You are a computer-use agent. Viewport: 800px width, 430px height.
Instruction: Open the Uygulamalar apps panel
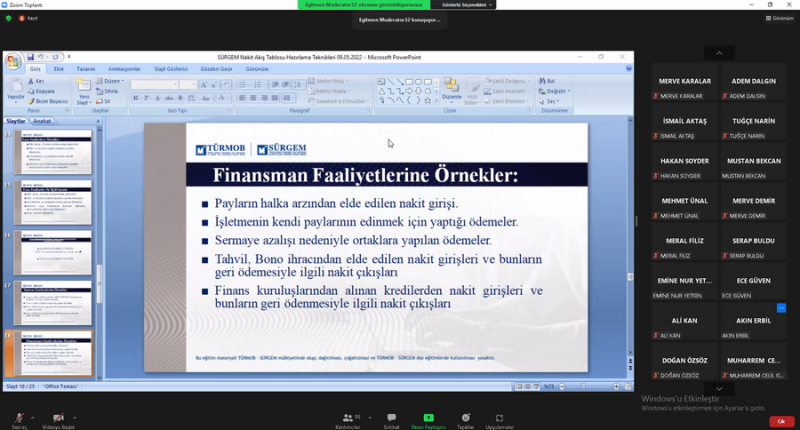tap(499, 417)
